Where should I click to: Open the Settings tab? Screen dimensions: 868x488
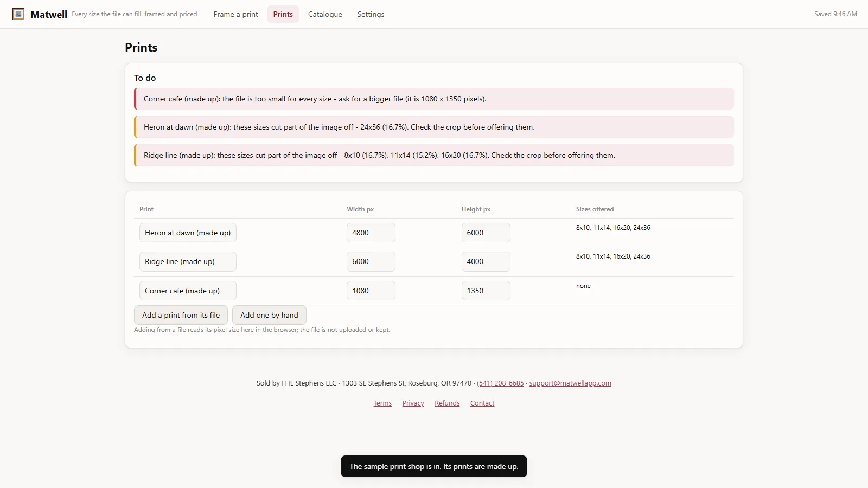click(371, 14)
